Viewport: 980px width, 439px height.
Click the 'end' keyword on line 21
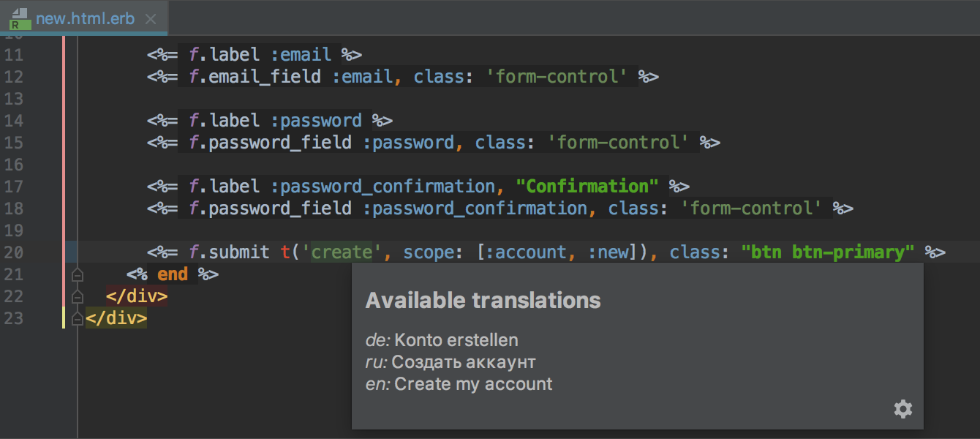(x=173, y=274)
